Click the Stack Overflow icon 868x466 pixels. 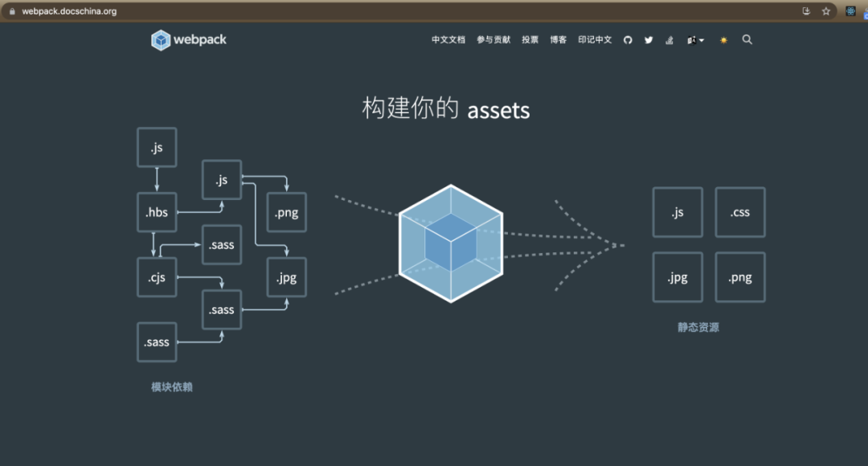tap(669, 40)
